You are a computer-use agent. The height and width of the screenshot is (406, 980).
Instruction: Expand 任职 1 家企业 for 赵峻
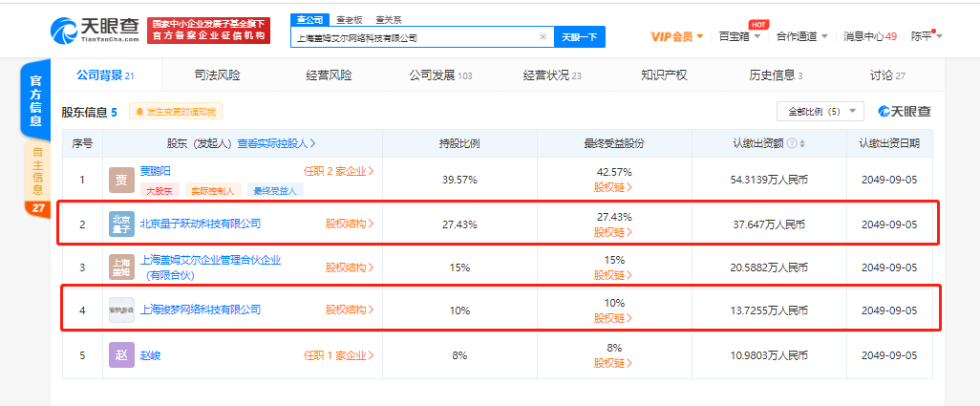coord(339,355)
